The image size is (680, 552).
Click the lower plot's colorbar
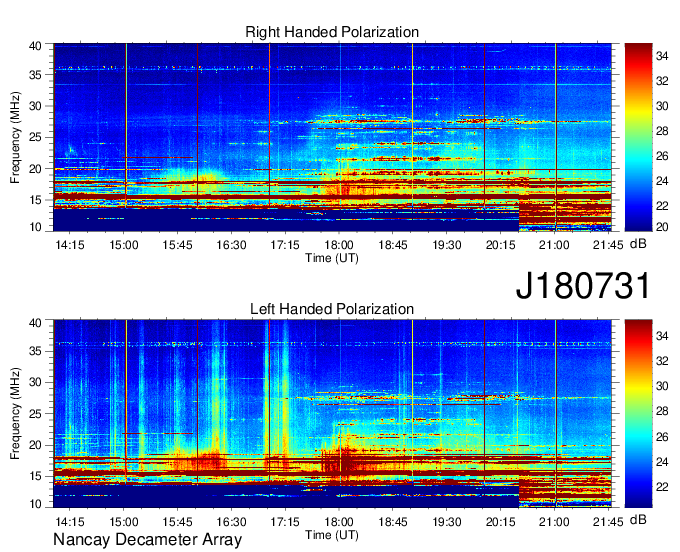638,414
